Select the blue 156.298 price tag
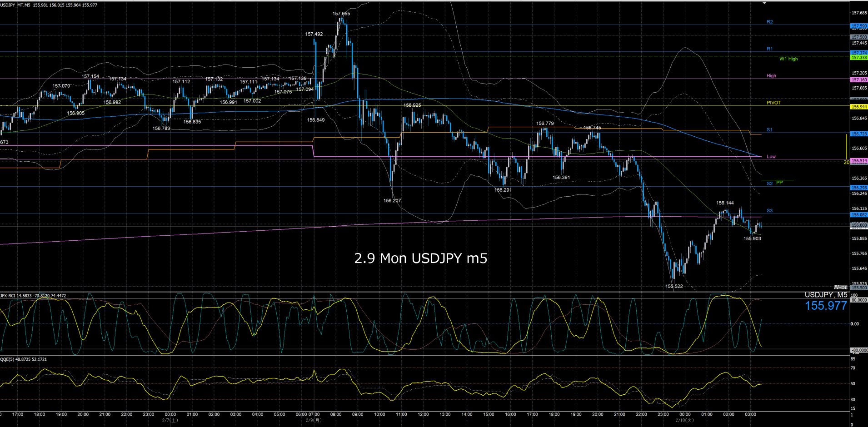 click(x=858, y=188)
